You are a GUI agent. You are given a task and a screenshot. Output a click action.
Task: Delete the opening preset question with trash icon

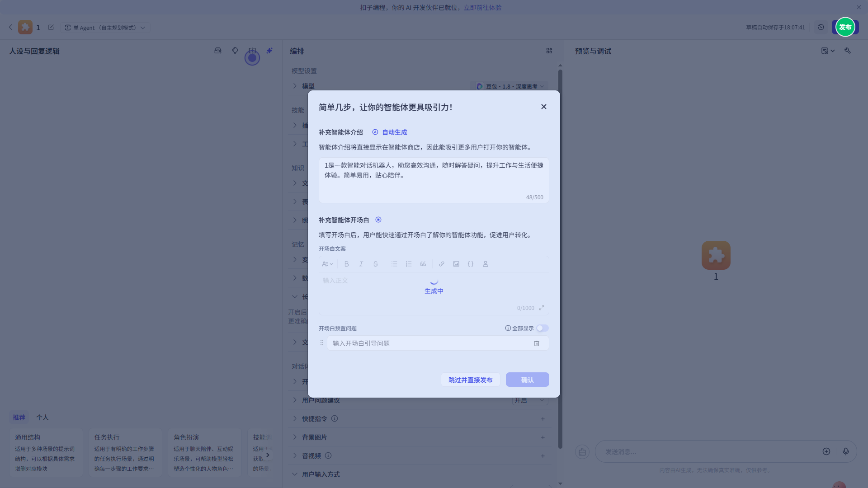[537, 343]
